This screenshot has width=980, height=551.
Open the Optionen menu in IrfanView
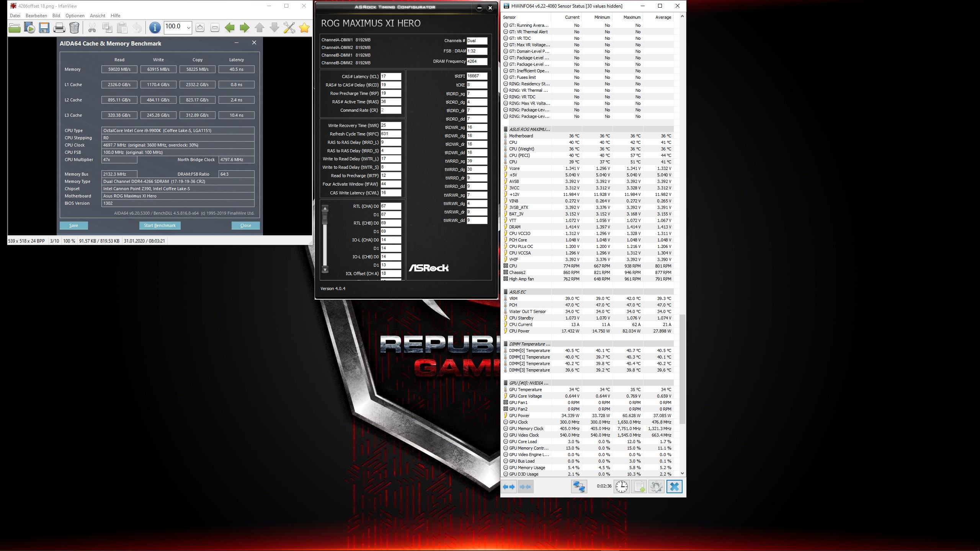coord(75,16)
